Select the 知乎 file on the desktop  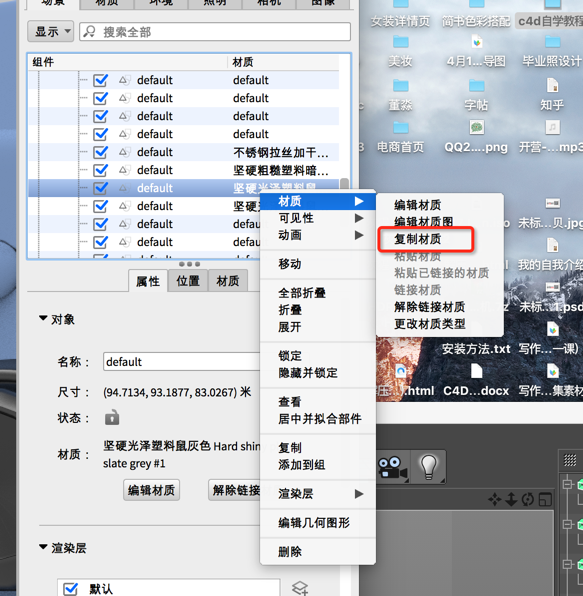552,95
